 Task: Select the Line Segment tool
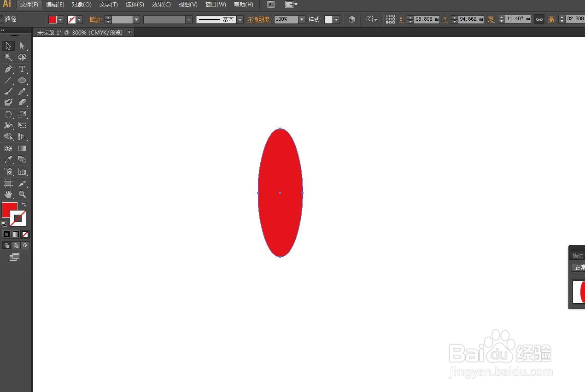[8, 80]
